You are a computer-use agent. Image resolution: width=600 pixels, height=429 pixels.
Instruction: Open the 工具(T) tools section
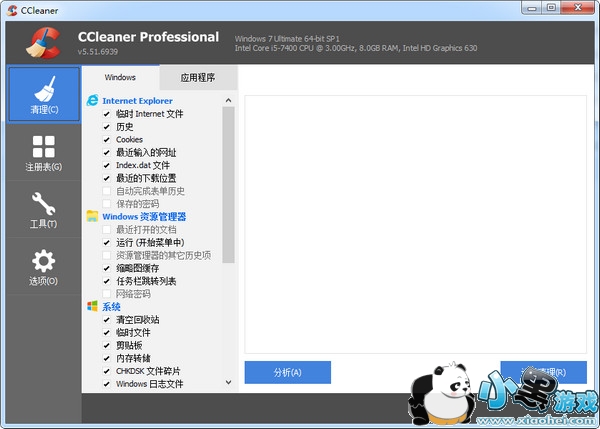44,209
